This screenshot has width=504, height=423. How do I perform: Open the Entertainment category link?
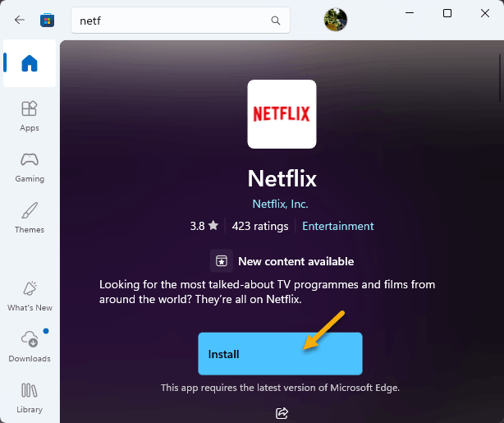point(338,226)
